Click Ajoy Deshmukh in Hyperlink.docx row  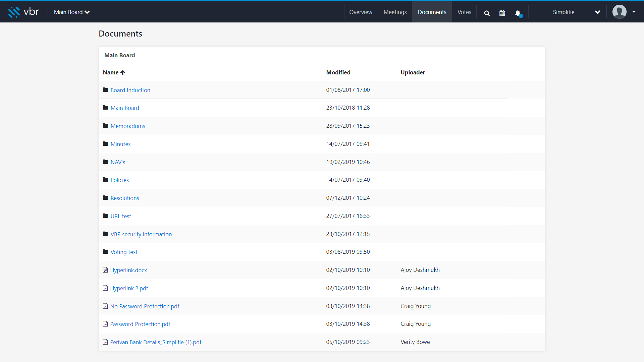(x=420, y=270)
